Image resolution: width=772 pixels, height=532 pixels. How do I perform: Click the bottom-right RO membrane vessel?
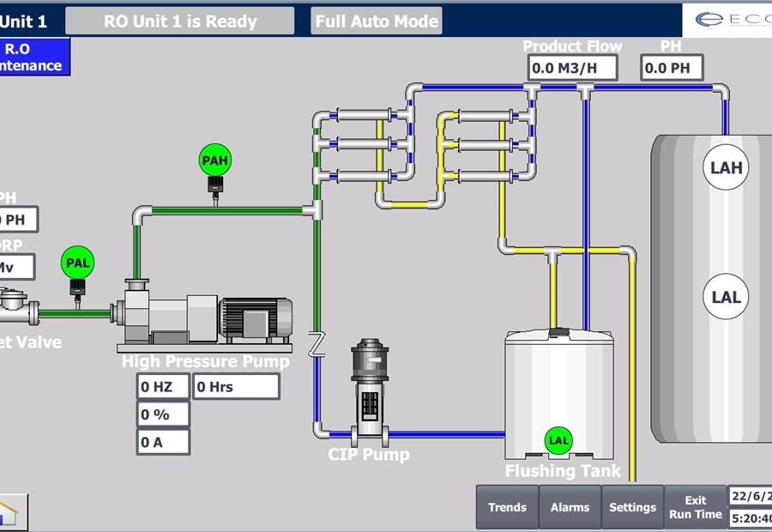click(x=486, y=176)
